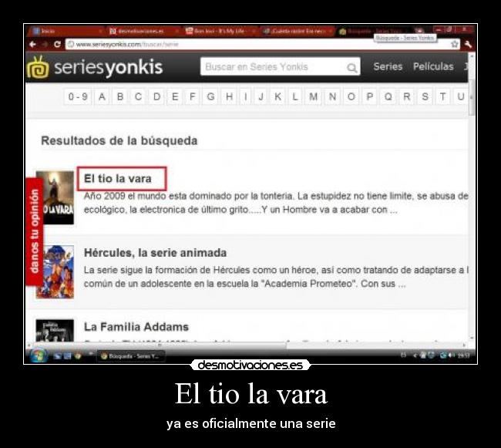Filter series by letter T

443,96
